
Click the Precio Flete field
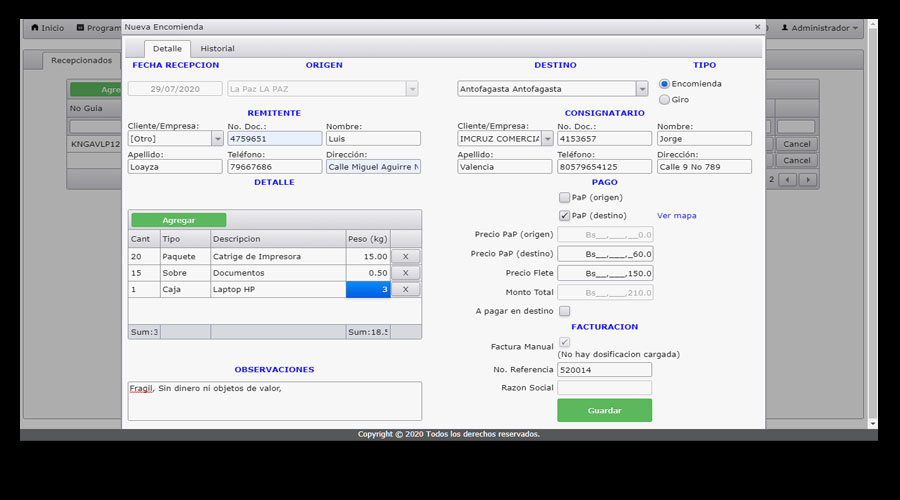coord(605,273)
